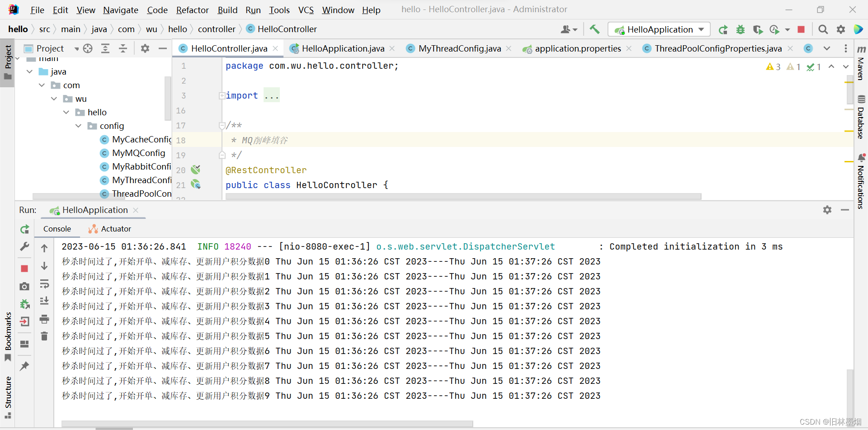Screen dimensions: 868x430
Task: Open user account dropdown in toolbar
Action: (569, 29)
